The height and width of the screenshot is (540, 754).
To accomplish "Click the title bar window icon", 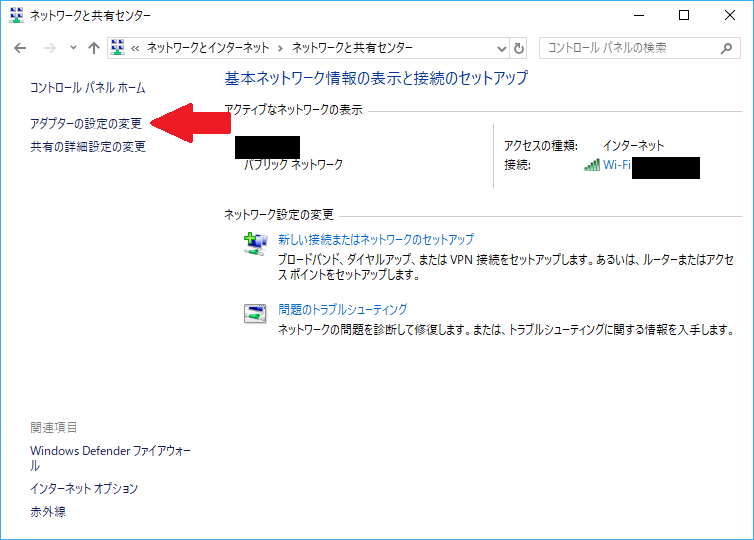I will 16,15.
